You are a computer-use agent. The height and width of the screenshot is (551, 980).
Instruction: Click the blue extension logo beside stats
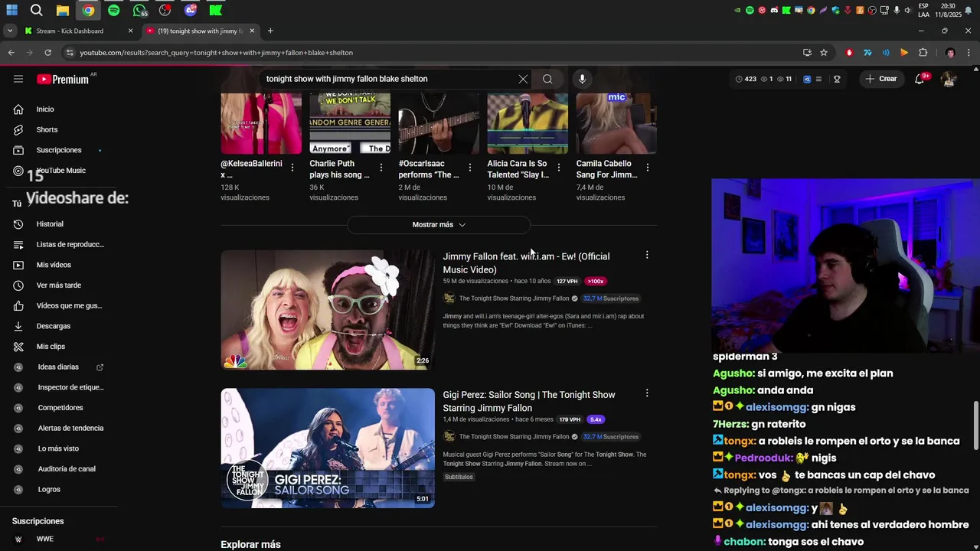tap(807, 79)
